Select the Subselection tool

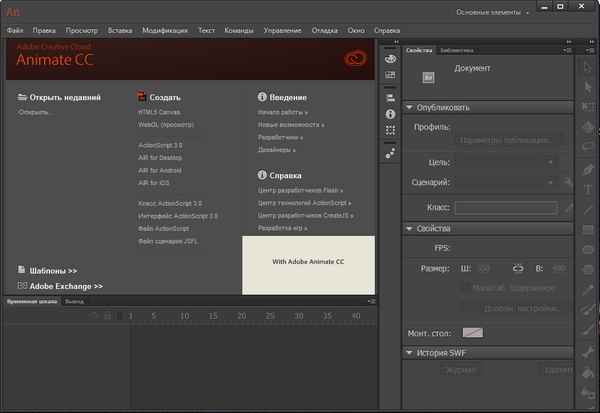[x=588, y=87]
